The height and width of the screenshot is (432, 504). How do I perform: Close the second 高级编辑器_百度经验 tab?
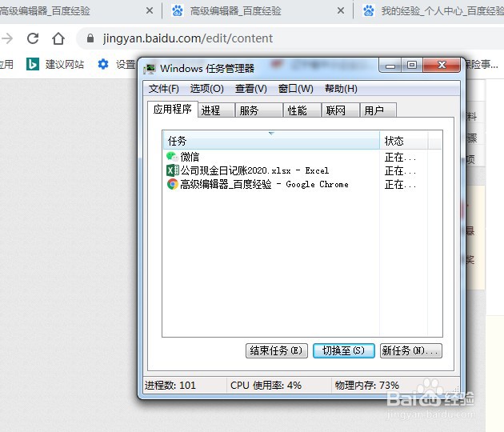coord(341,11)
